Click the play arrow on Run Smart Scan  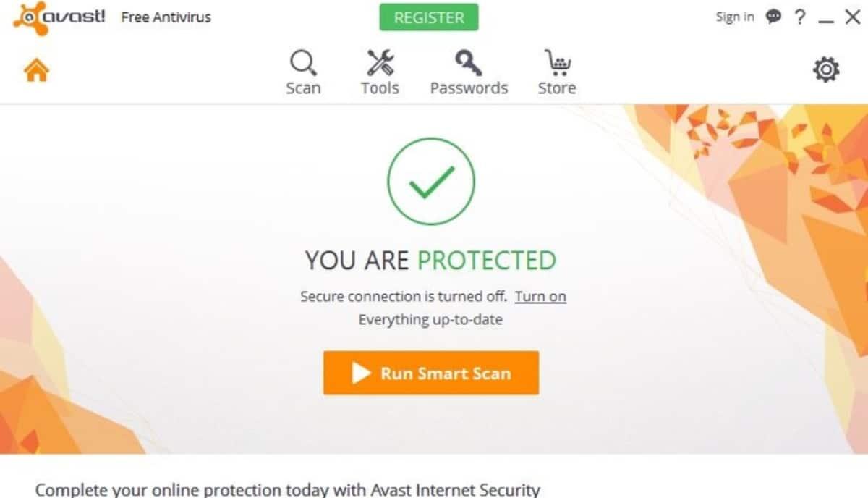click(x=361, y=373)
